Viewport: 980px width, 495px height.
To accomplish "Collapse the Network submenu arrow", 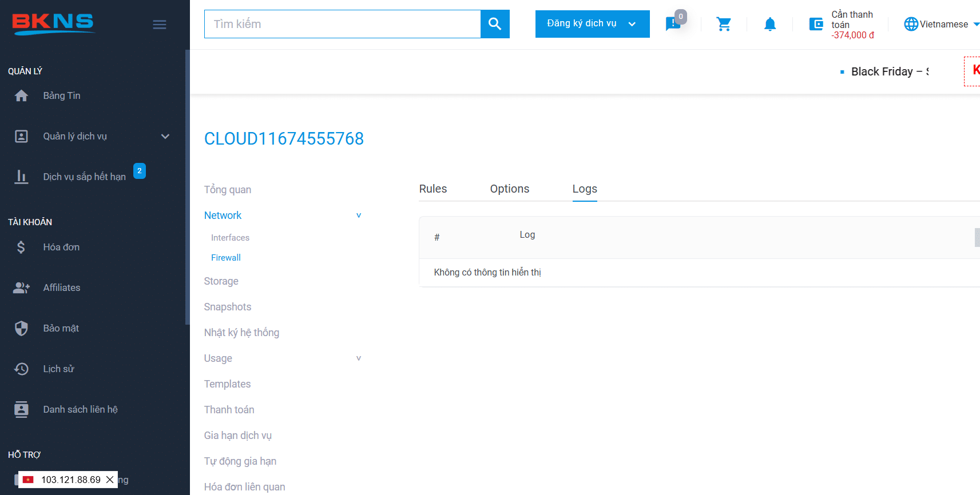I will 359,215.
